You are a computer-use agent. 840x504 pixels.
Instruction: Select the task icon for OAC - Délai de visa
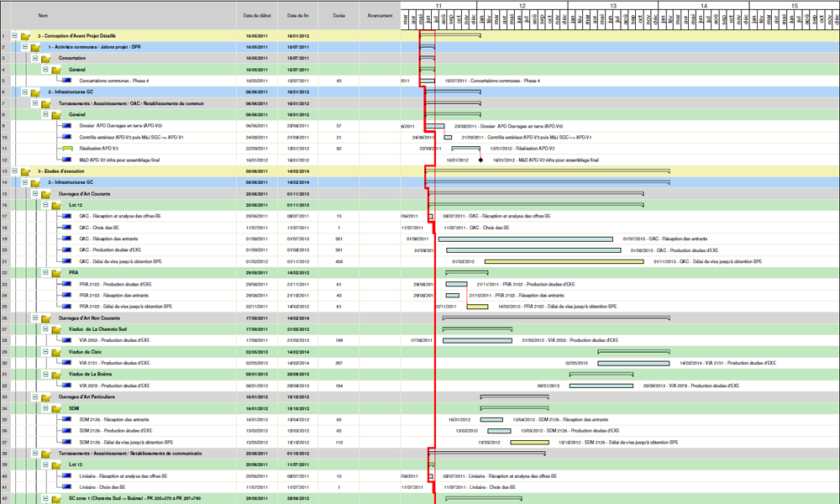click(67, 261)
